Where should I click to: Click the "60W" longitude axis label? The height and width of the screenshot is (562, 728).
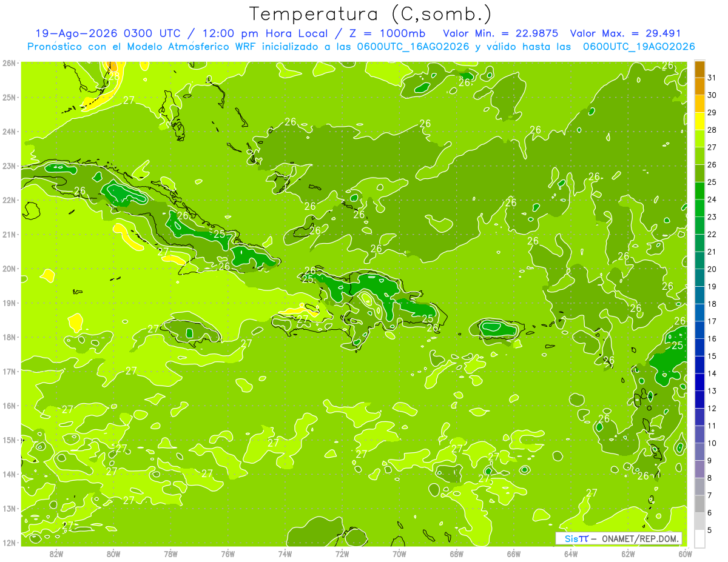(684, 553)
